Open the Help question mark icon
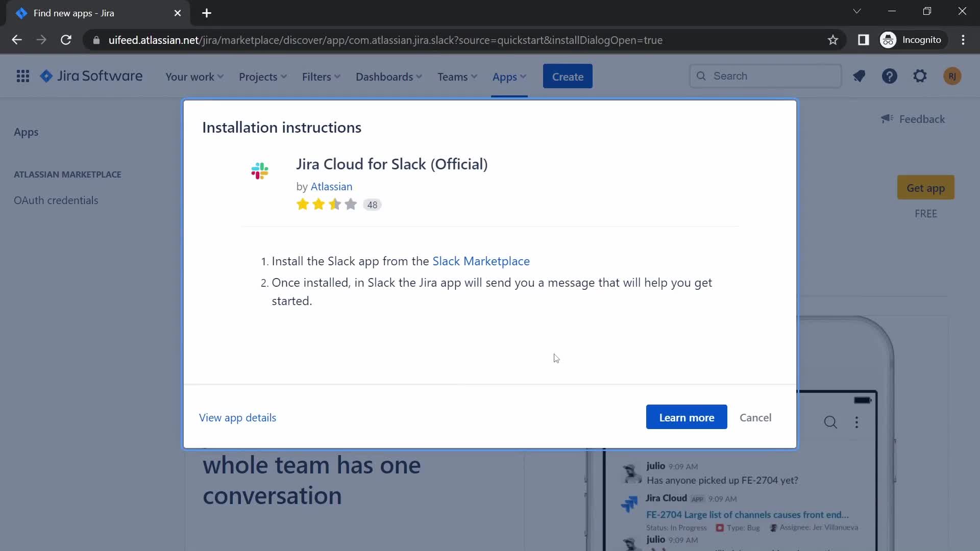The height and width of the screenshot is (551, 980). (890, 77)
